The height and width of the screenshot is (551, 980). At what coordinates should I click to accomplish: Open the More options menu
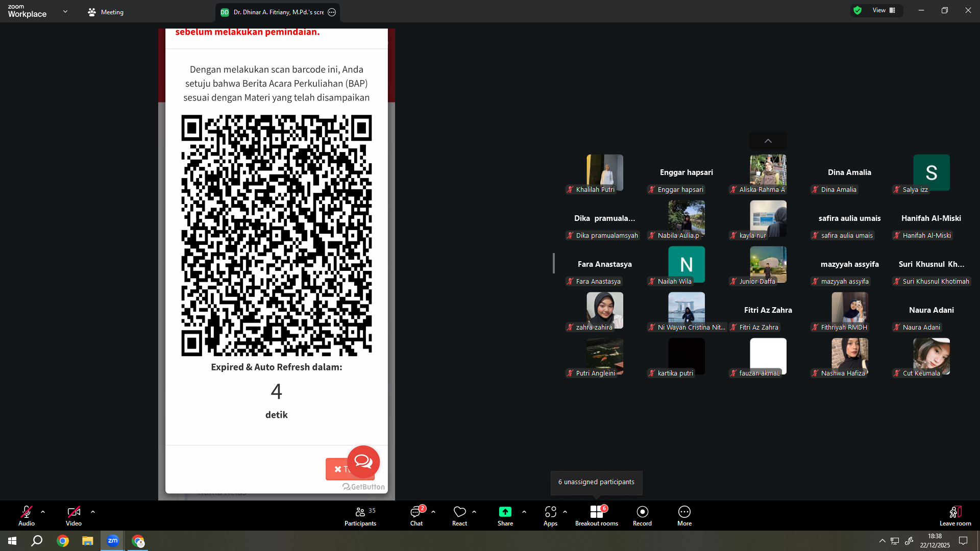tap(684, 515)
